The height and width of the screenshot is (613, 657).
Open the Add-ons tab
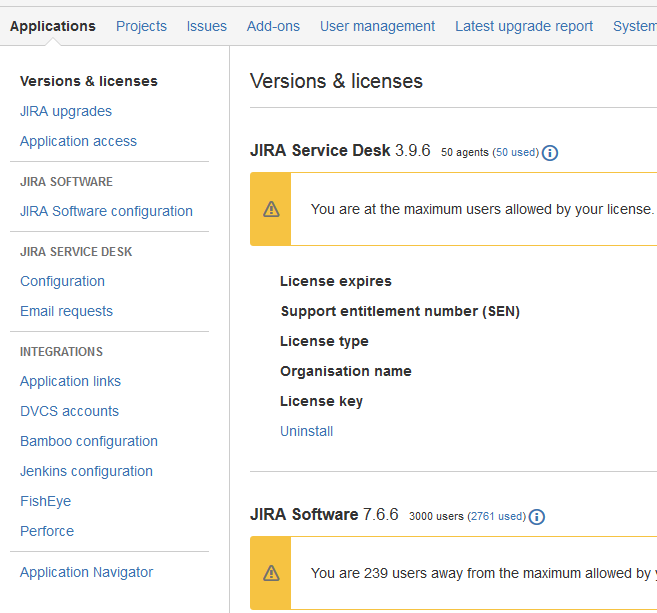click(273, 26)
